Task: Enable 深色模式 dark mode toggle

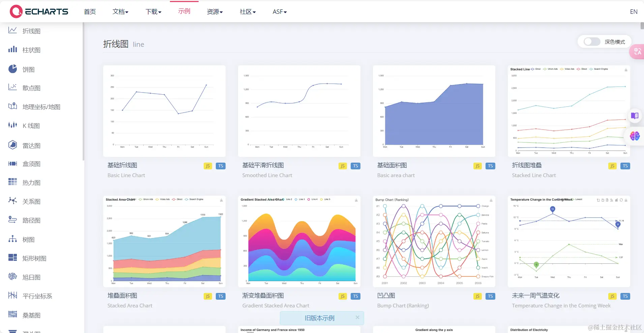Action: (591, 41)
